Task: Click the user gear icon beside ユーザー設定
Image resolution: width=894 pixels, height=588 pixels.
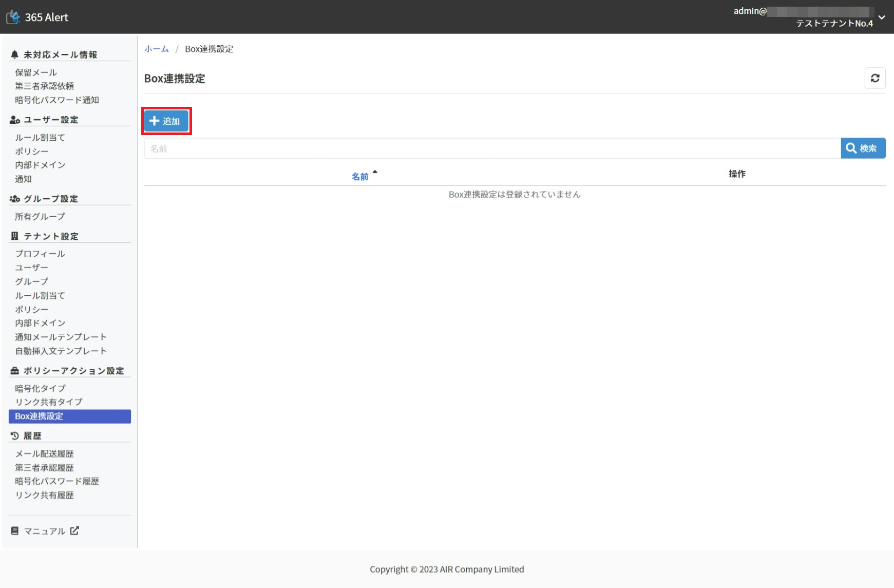Action: click(x=15, y=120)
